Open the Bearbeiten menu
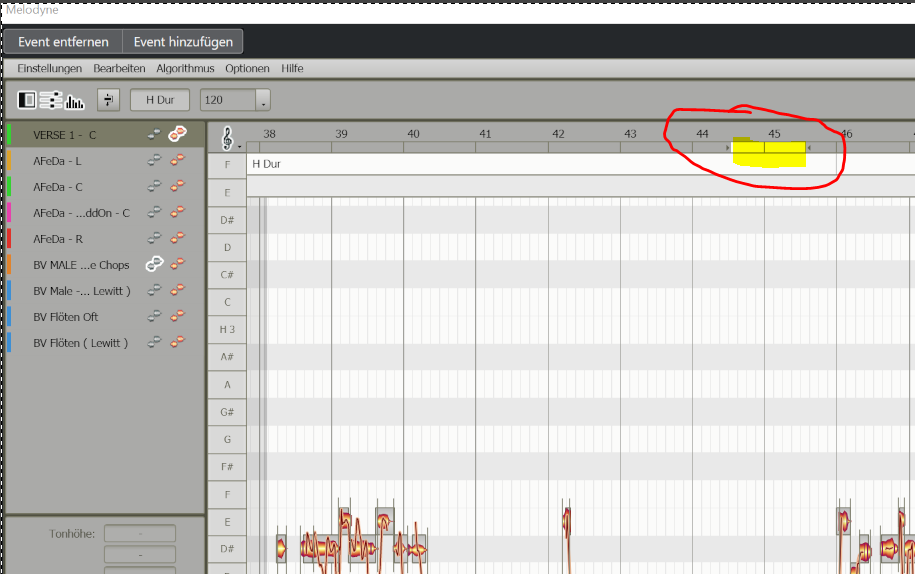 coord(119,68)
